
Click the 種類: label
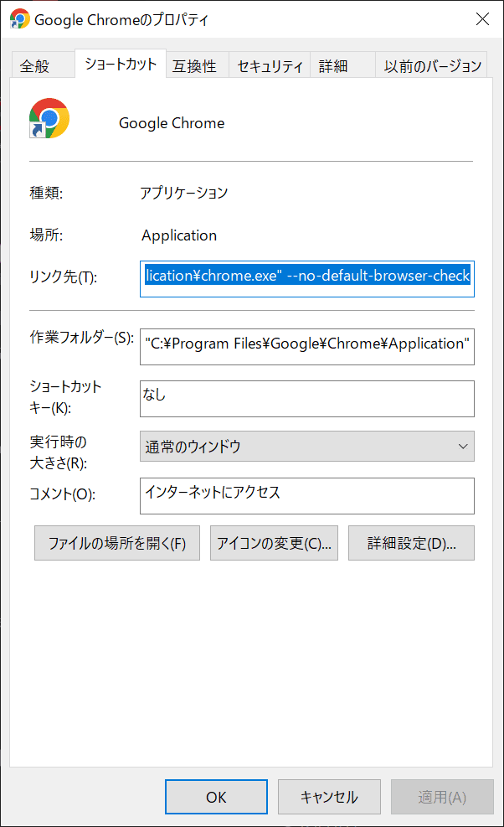[46, 193]
